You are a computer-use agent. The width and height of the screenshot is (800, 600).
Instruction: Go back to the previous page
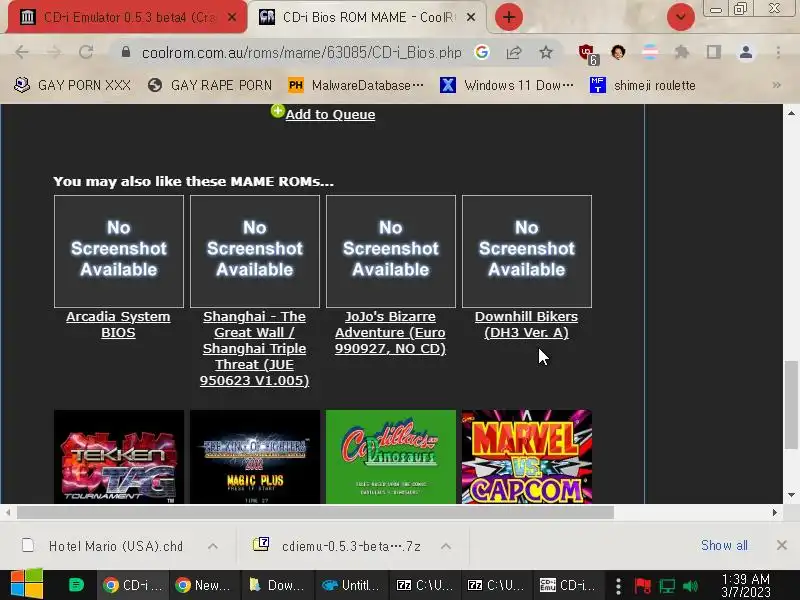[x=22, y=52]
